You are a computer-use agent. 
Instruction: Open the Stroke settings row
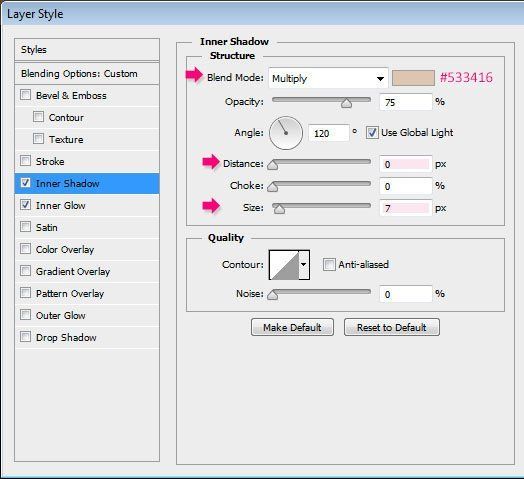pyautogui.click(x=87, y=161)
